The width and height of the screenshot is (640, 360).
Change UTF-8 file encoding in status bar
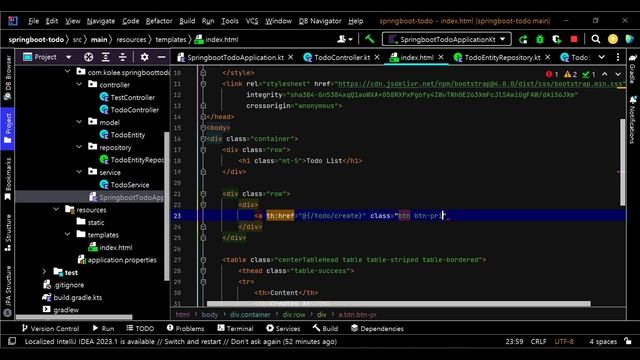coord(564,341)
